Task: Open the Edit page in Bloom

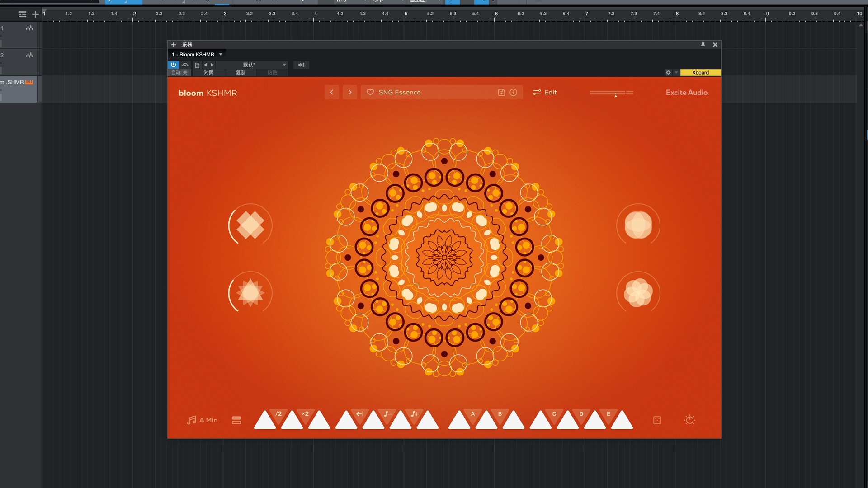Action: [545, 92]
